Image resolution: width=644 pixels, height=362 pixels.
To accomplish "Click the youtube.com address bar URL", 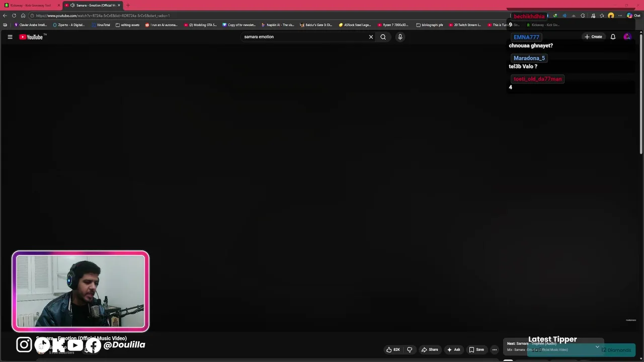I will click(103, 16).
